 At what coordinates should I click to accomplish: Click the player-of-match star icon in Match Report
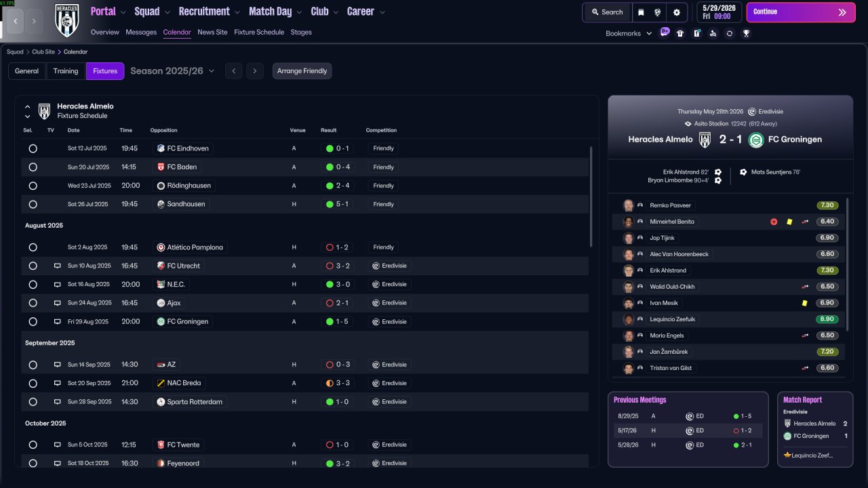click(787, 455)
